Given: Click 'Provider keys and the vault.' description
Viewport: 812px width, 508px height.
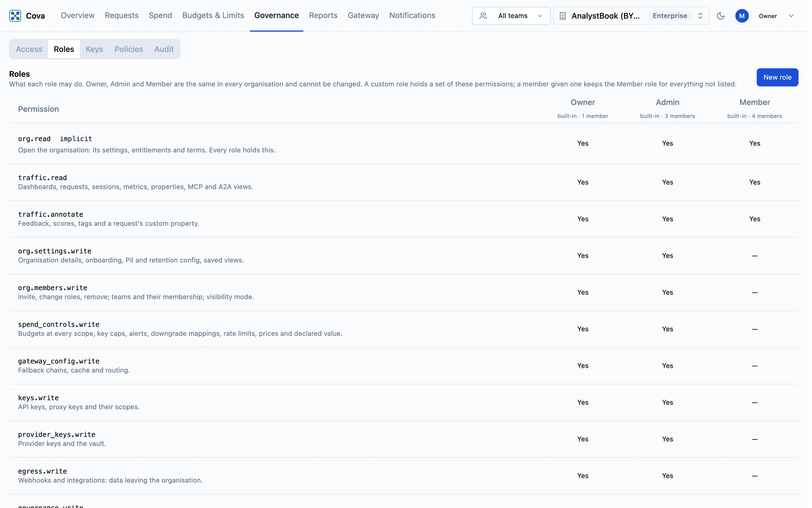Looking at the screenshot, I should (62, 443).
